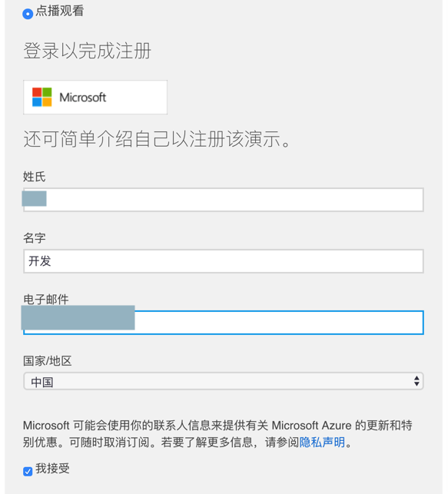This screenshot has height=494, width=448.
Task: Click the 点播观看 label text
Action: (59, 11)
